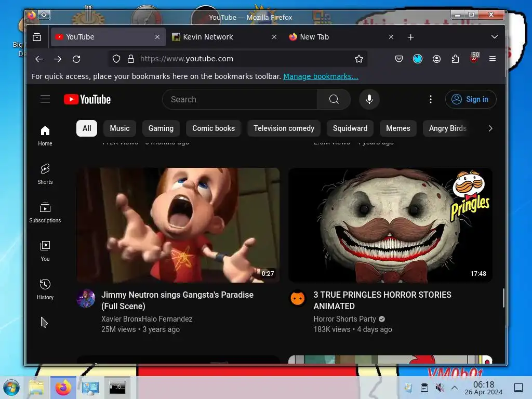Open Save to Pocket button
The height and width of the screenshot is (399, 532).
[399, 59]
